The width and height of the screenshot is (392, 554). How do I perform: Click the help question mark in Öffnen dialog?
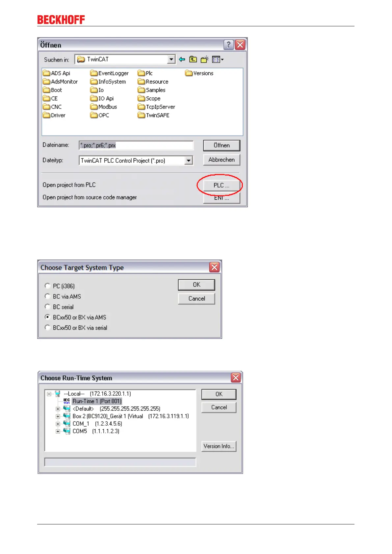coord(228,45)
